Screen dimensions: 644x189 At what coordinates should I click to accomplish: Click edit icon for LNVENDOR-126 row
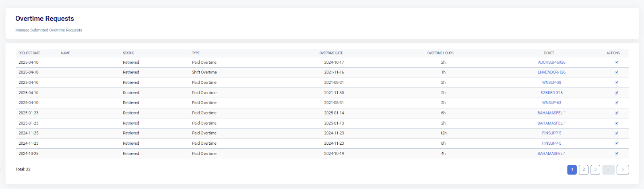(616, 73)
